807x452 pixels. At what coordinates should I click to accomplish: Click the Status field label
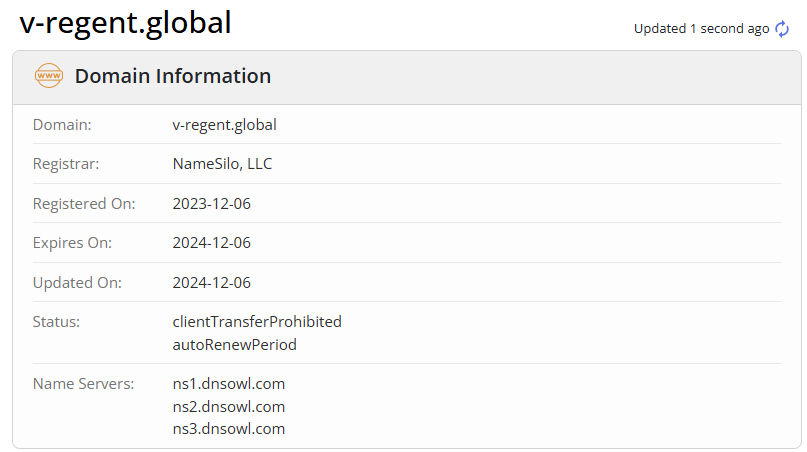click(x=56, y=322)
